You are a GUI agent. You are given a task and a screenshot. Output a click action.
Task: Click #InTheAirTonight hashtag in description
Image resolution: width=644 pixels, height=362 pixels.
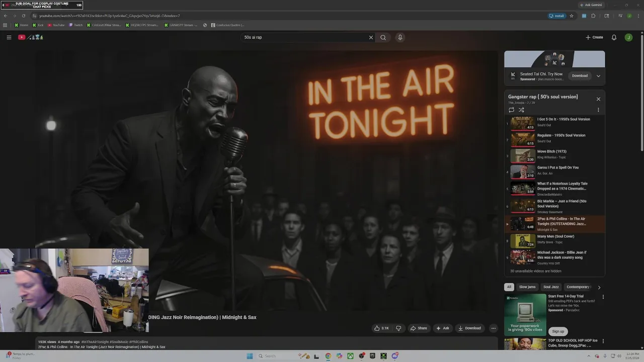click(x=95, y=342)
